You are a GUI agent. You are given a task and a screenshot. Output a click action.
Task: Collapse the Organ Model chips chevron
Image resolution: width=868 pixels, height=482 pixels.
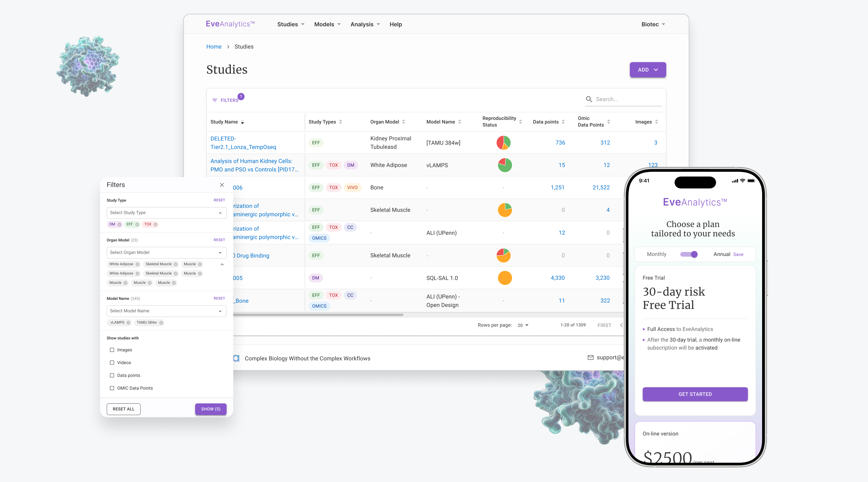click(x=222, y=264)
